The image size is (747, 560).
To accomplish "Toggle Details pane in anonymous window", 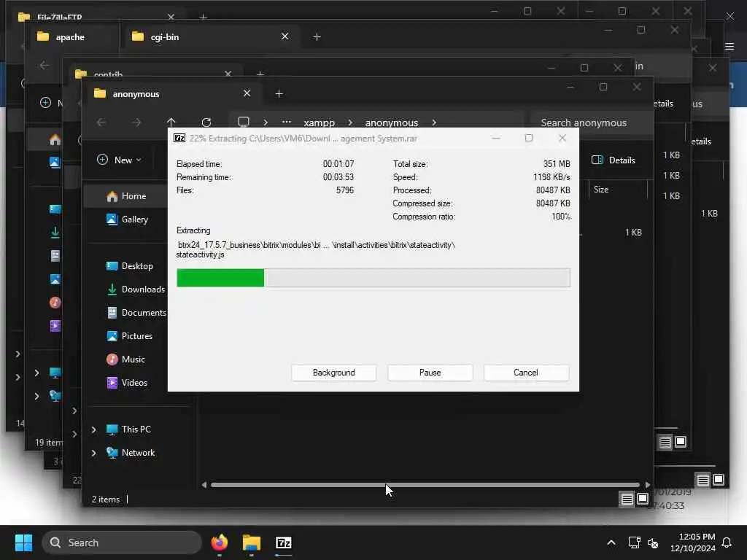I will click(x=613, y=160).
